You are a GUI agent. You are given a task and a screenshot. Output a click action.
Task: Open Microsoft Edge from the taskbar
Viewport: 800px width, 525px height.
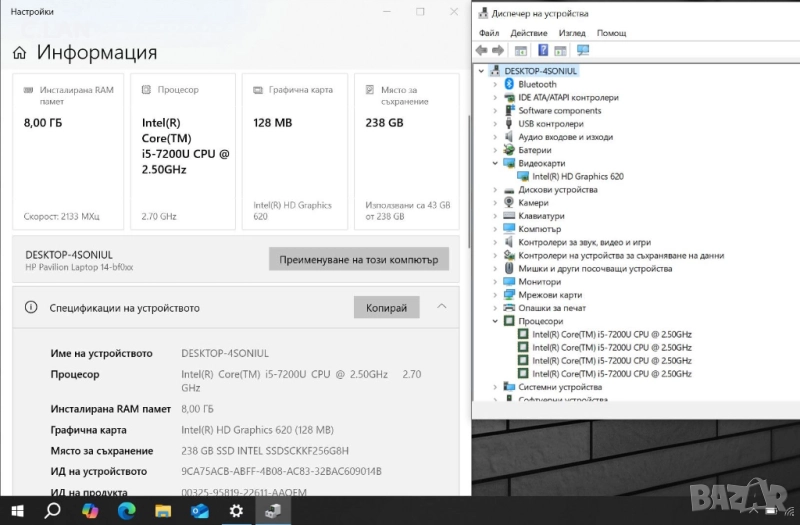click(x=126, y=511)
